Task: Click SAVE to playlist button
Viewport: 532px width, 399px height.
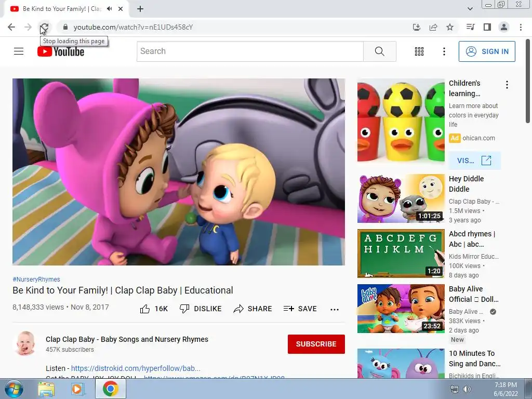Action: [x=300, y=309]
